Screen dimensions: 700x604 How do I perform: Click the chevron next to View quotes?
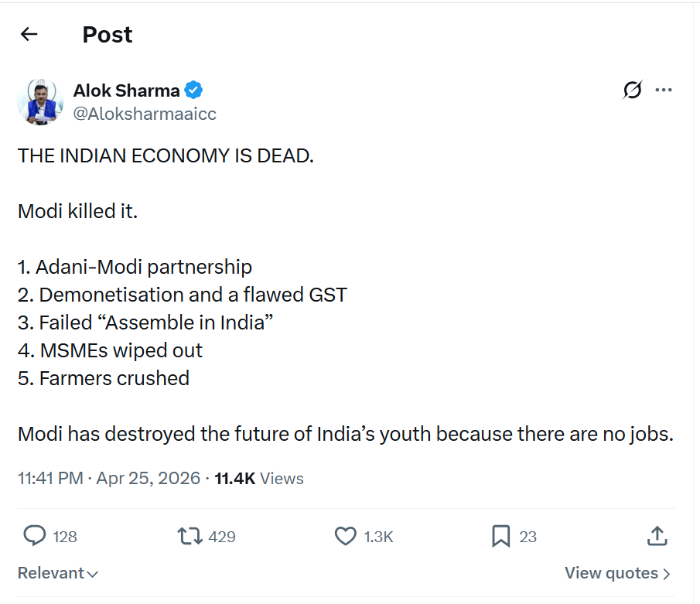tap(667, 574)
